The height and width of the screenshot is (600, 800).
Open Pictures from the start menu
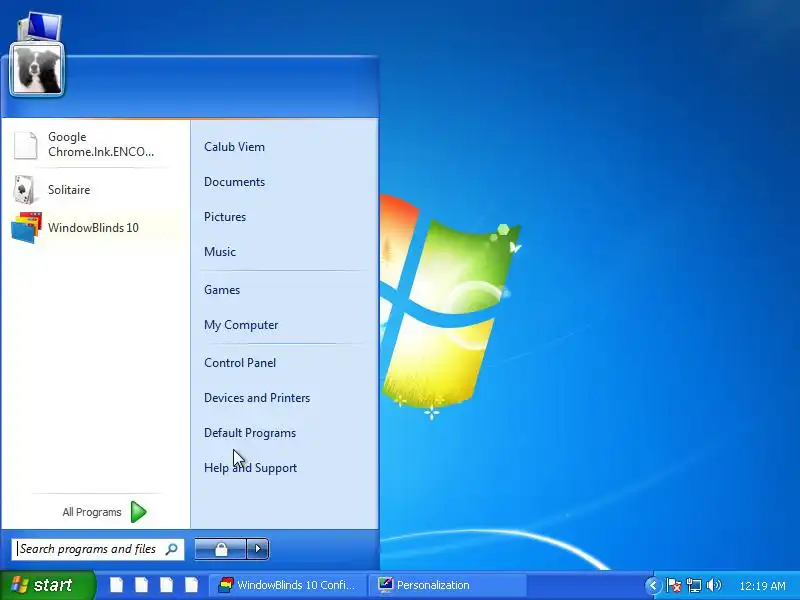click(225, 217)
